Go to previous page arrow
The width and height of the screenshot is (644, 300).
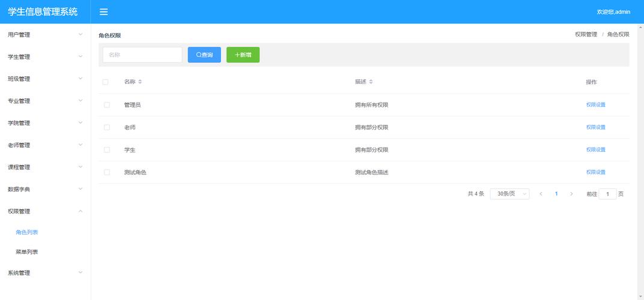pyautogui.click(x=541, y=194)
